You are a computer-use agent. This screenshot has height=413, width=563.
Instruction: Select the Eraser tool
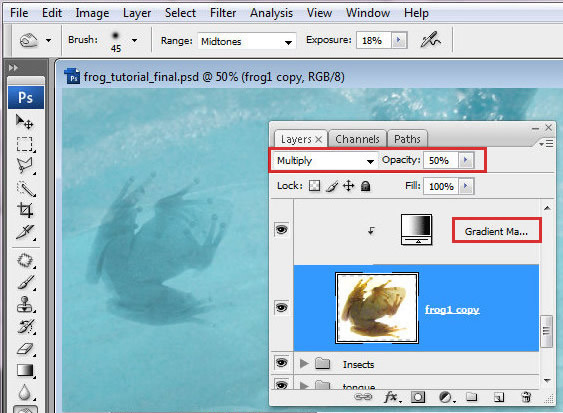26,349
